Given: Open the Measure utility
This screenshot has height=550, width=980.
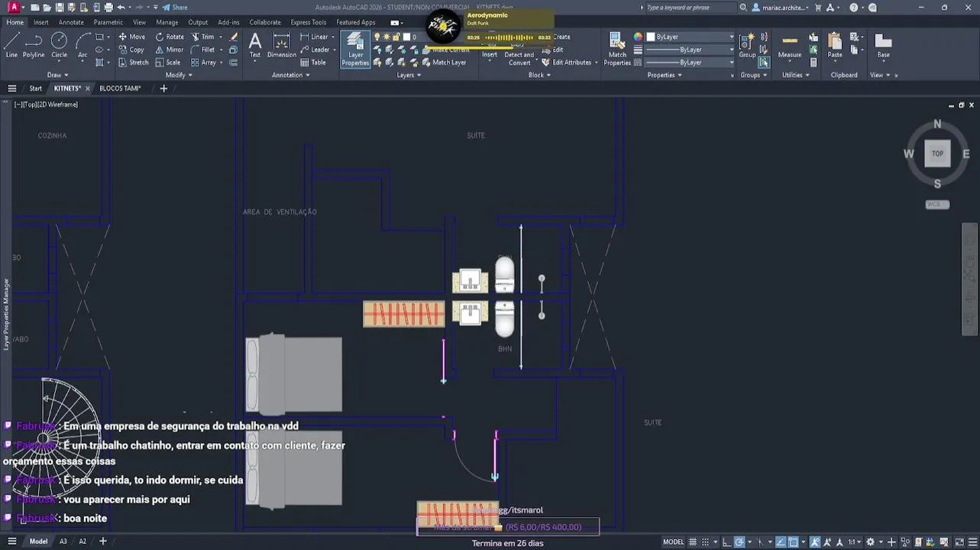Looking at the screenshot, I should point(790,45).
